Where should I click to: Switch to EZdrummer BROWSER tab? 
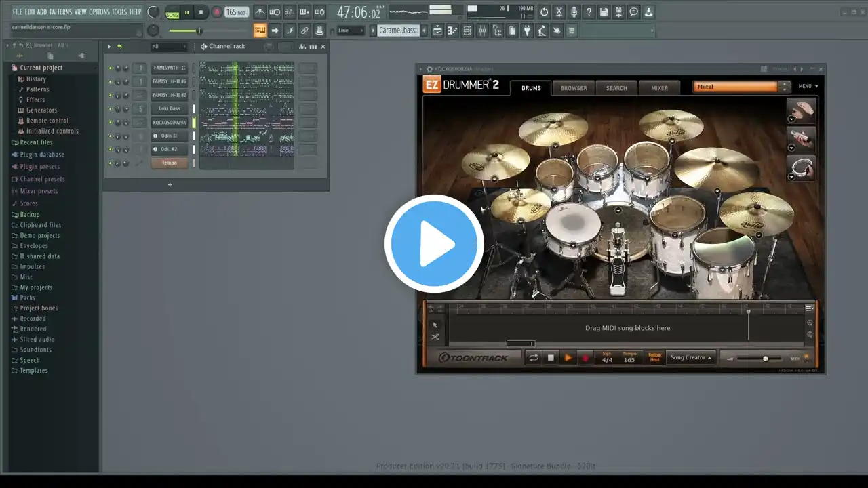(574, 87)
